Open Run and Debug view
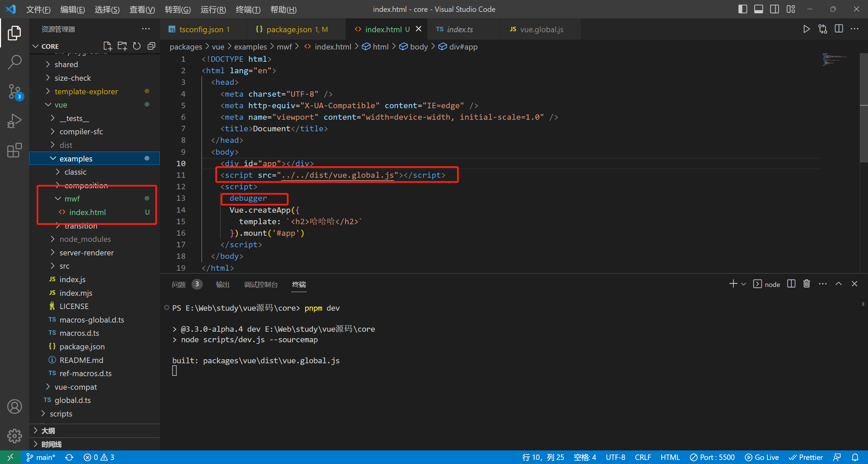 pyautogui.click(x=14, y=121)
